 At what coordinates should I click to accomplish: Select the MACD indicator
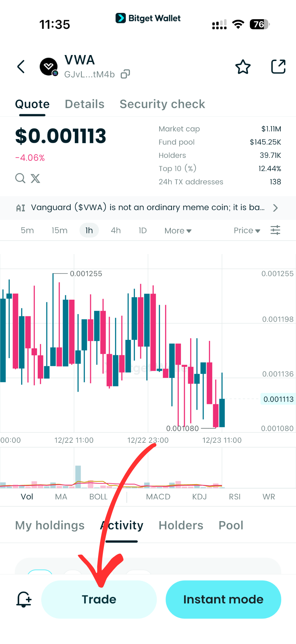pos(158,497)
